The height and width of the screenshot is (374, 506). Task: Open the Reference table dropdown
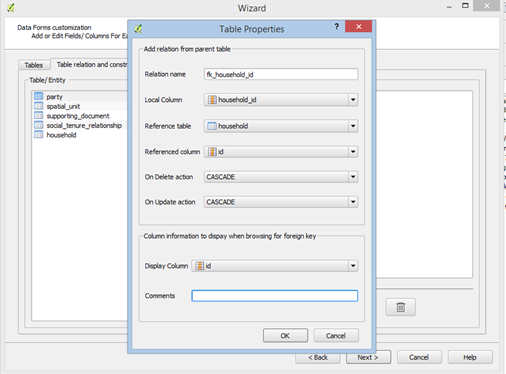click(x=353, y=126)
